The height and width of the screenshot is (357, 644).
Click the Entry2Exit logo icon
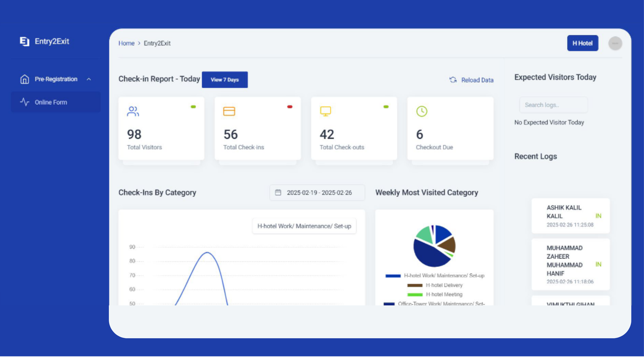[24, 41]
